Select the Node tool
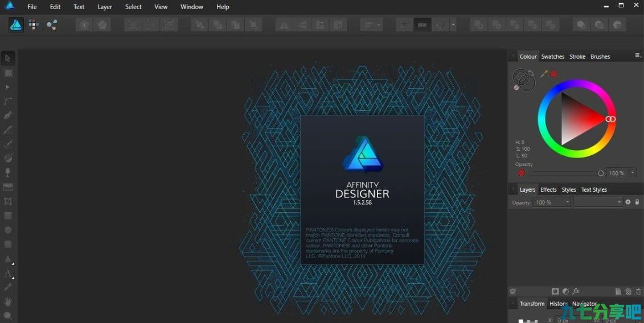The width and height of the screenshot is (644, 323). (8, 87)
